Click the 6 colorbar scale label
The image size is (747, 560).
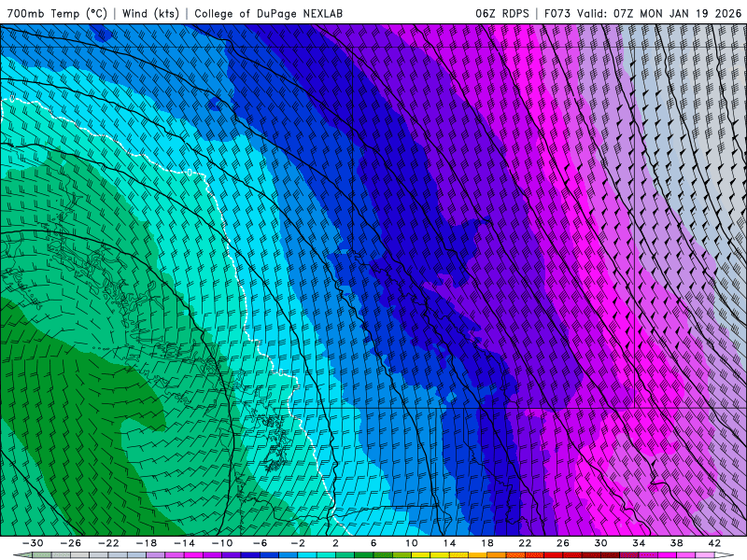[x=373, y=543]
